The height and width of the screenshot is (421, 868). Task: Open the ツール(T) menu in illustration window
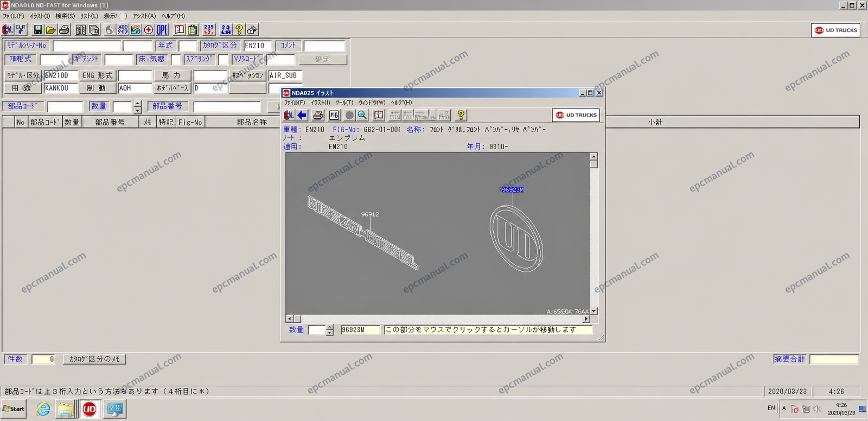(344, 103)
